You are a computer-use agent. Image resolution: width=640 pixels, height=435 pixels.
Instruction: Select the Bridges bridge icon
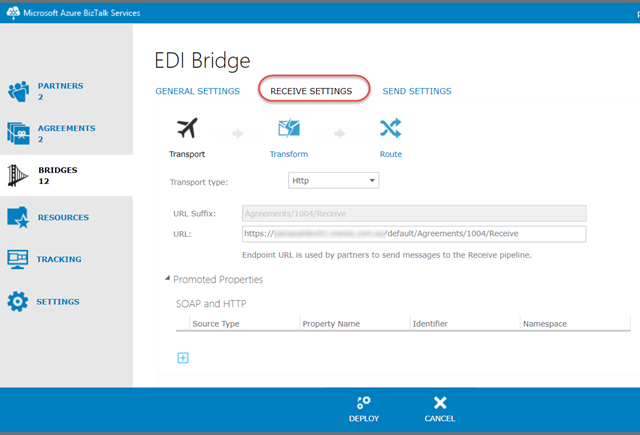(x=19, y=176)
